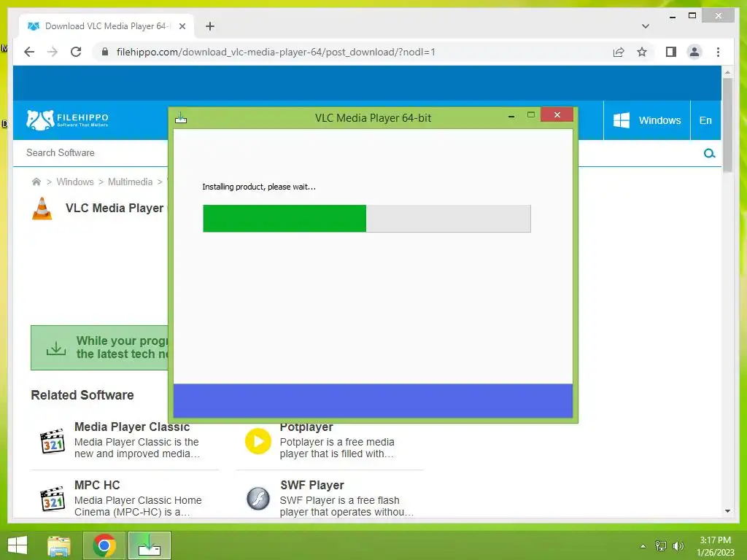Screen dimensions: 747x560
Task: Open File Explorer from taskbar
Action: tap(58, 545)
